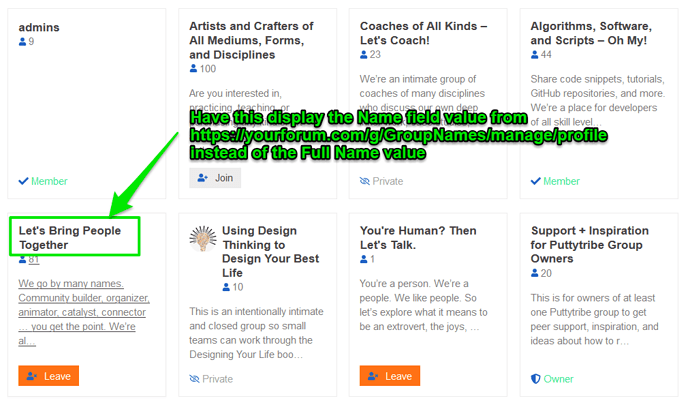Click Member checkmark on Algorithms card
The image size is (690, 404).
[536, 181]
